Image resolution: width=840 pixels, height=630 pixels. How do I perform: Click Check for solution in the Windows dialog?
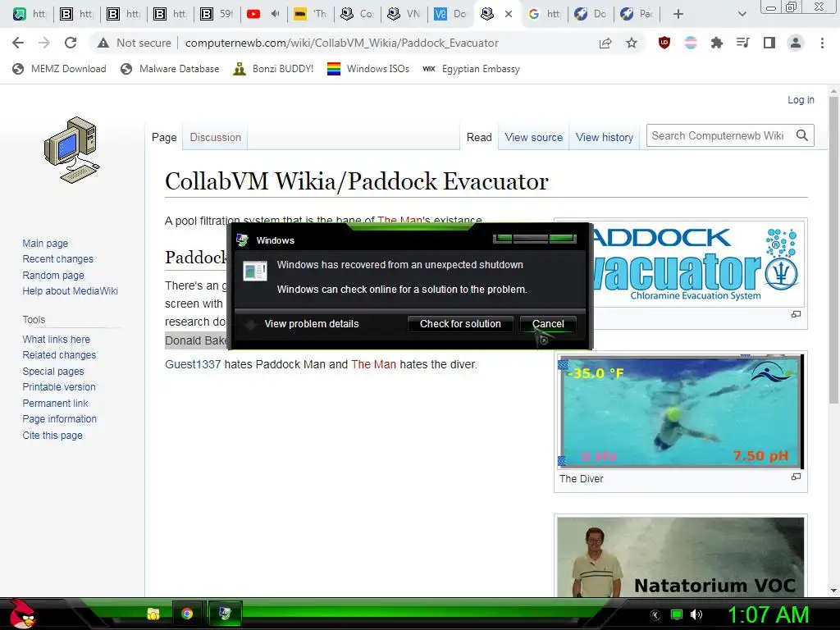coord(460,323)
